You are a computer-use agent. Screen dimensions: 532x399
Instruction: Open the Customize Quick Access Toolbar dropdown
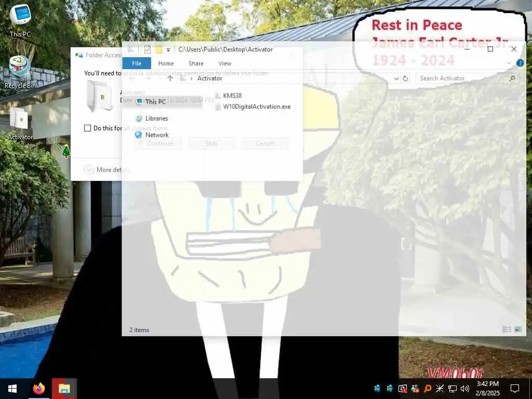(168, 50)
